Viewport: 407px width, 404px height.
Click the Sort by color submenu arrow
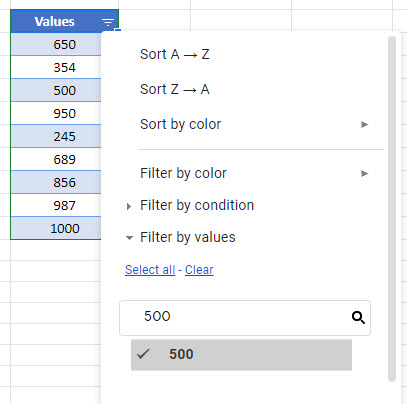pos(364,125)
